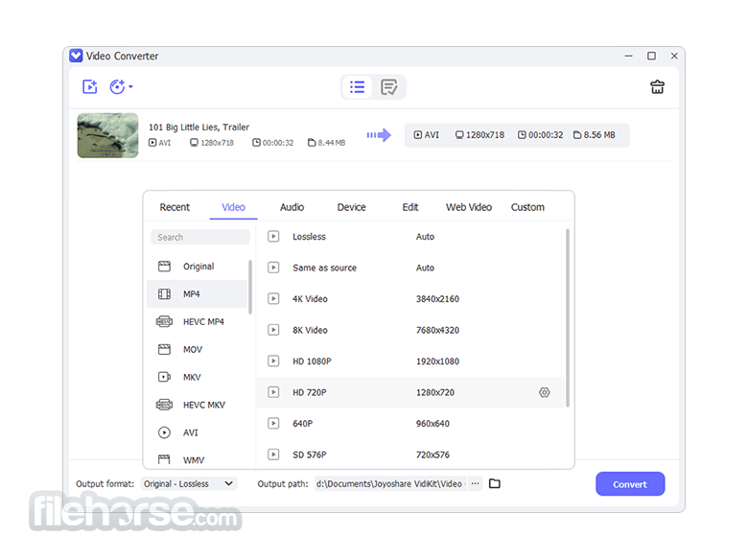The width and height of the screenshot is (748, 560).
Task: Switch to the list view toggle
Action: pos(357,87)
